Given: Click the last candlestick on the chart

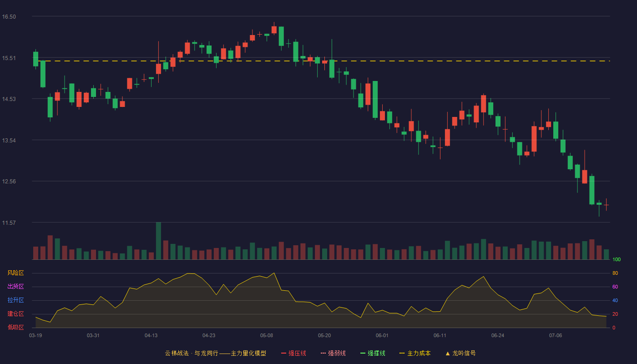Looking at the screenshot, I should [x=606, y=205].
